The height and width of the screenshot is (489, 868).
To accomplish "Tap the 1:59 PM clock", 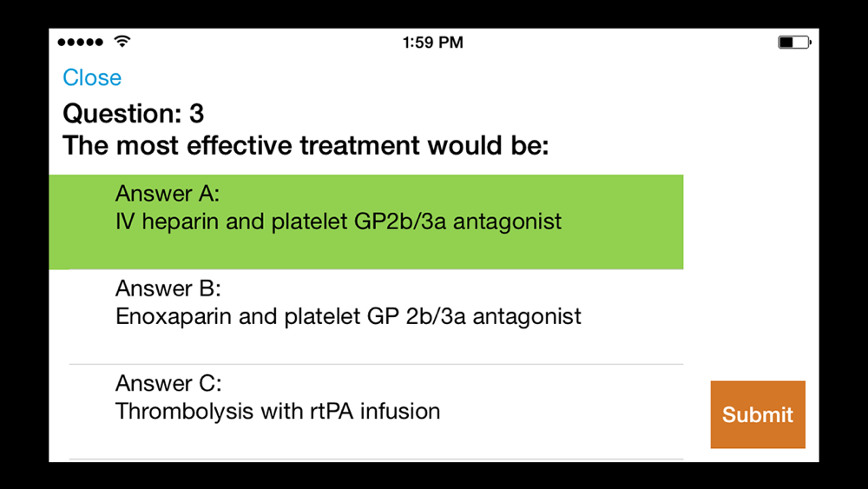I will click(433, 43).
